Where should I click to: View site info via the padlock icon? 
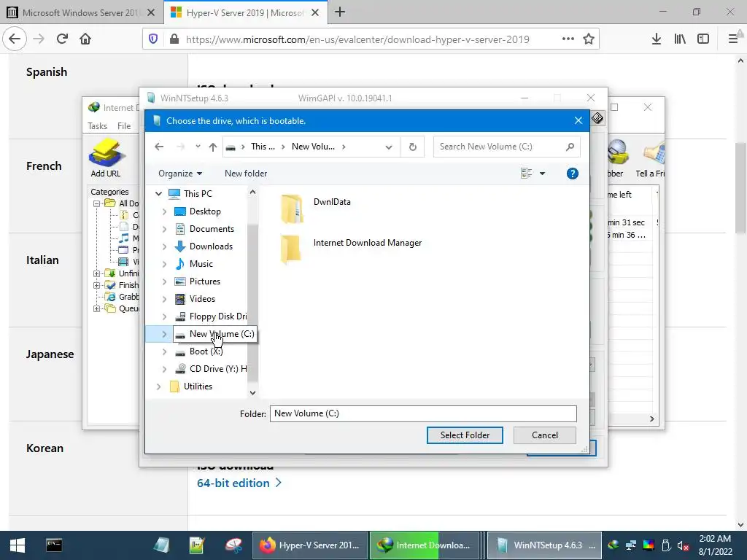174,39
